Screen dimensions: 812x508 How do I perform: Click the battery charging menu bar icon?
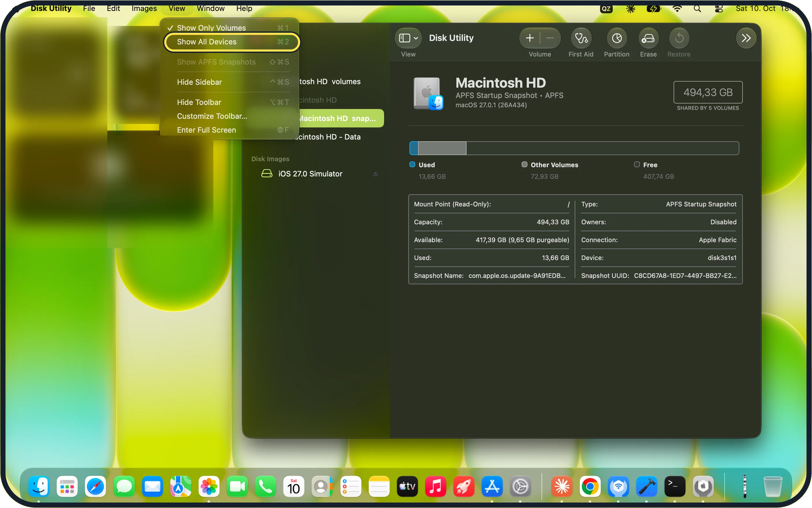[x=653, y=9]
